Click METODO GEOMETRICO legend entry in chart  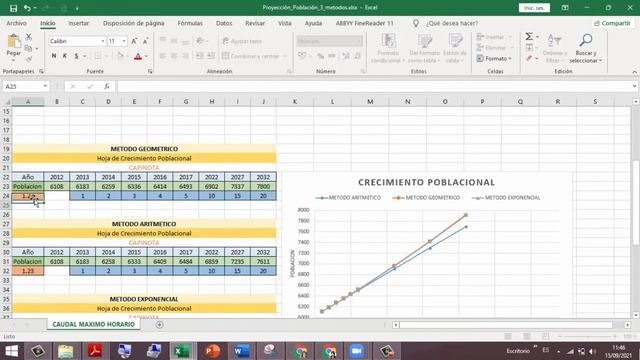(426, 198)
